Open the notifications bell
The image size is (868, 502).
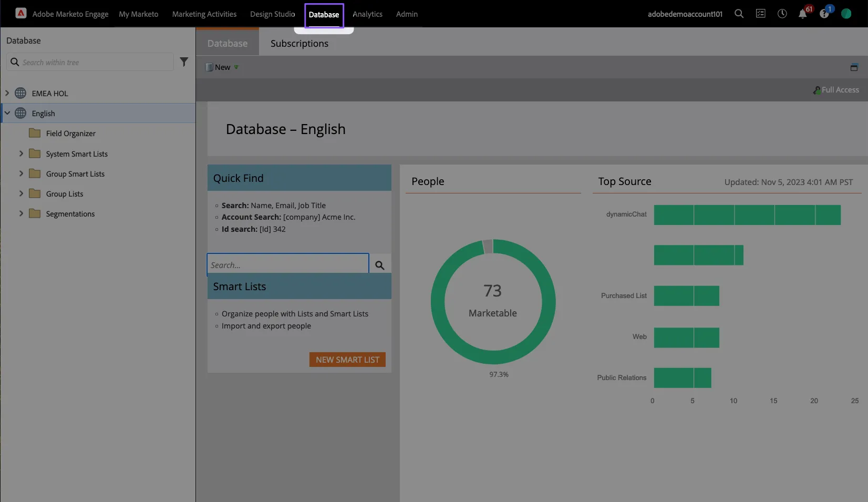point(803,14)
